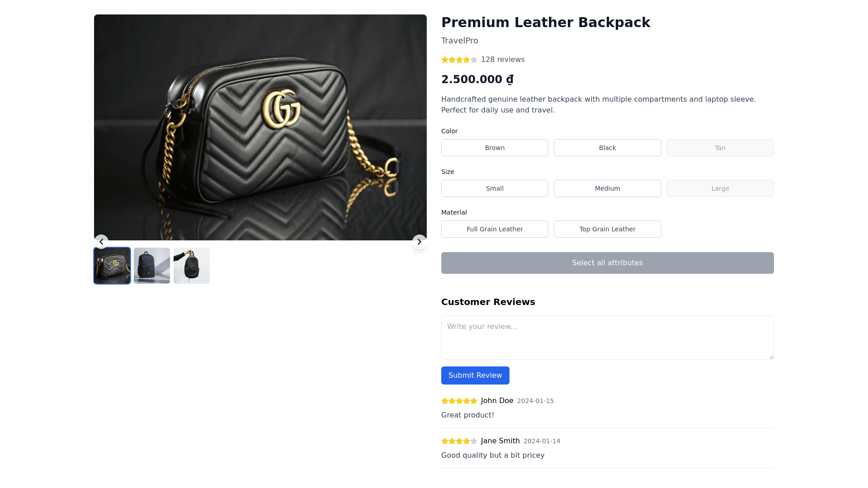Pick Top Grain Leather material
This screenshot has height=488, width=868.
click(607, 229)
